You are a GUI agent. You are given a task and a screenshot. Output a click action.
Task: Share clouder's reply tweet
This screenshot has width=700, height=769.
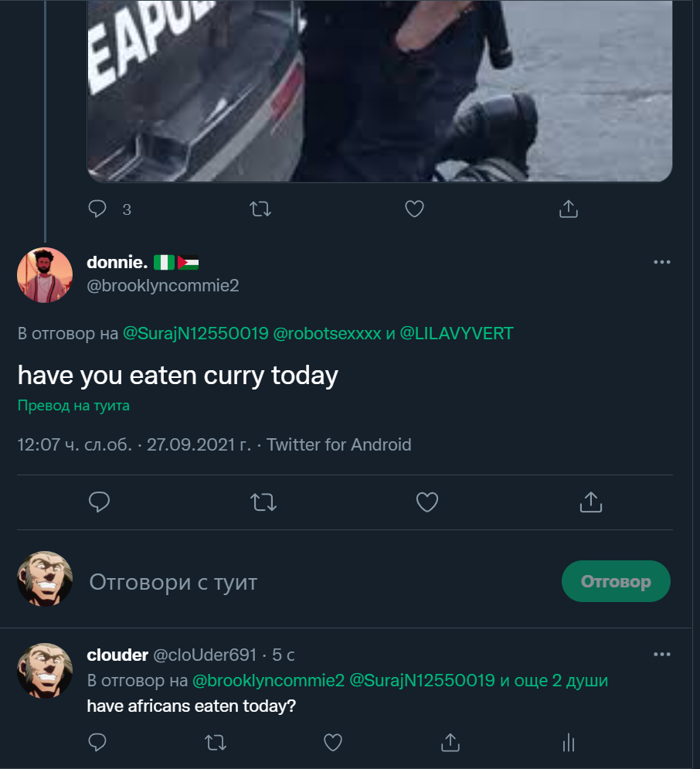click(450, 743)
